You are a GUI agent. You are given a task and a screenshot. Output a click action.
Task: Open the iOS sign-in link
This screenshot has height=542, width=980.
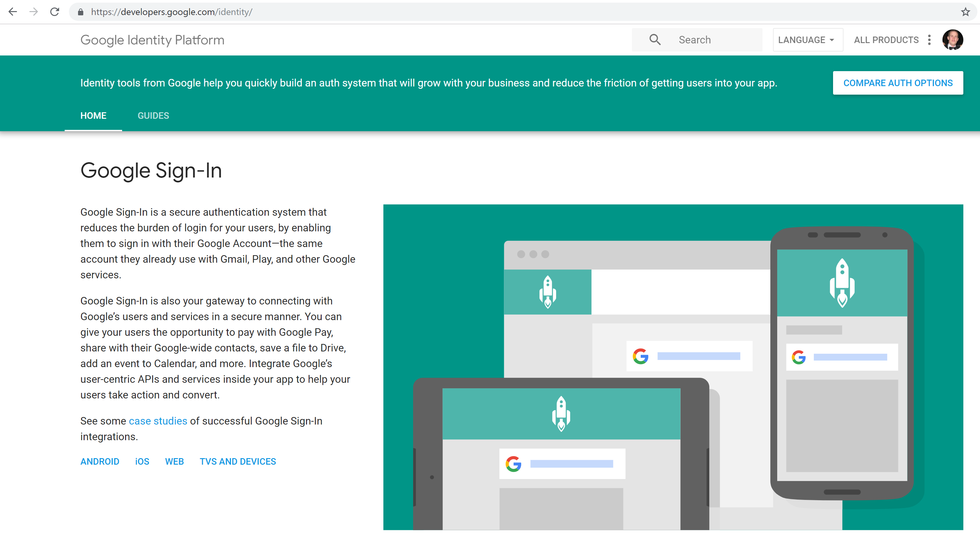pyautogui.click(x=142, y=461)
